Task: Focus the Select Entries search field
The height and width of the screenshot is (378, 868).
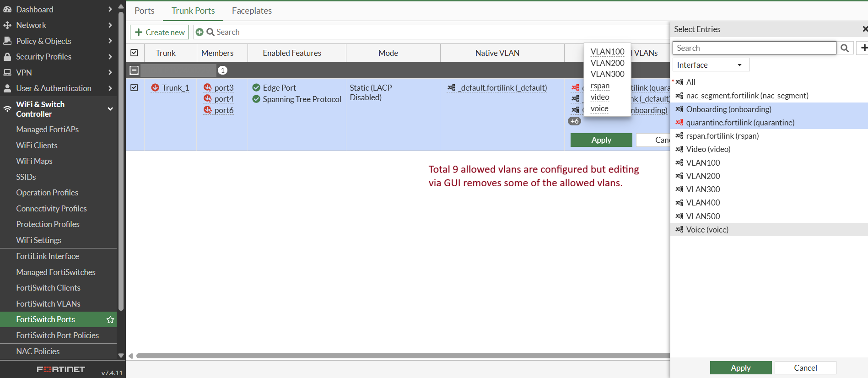Action: pyautogui.click(x=754, y=48)
